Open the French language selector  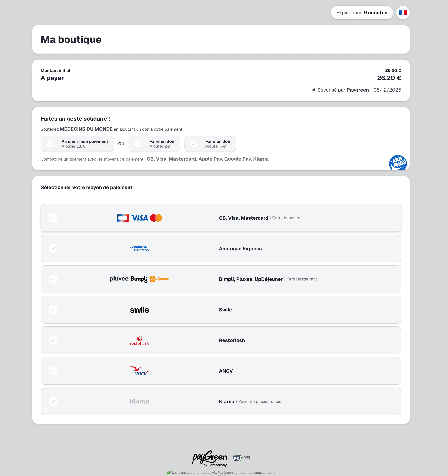click(403, 12)
